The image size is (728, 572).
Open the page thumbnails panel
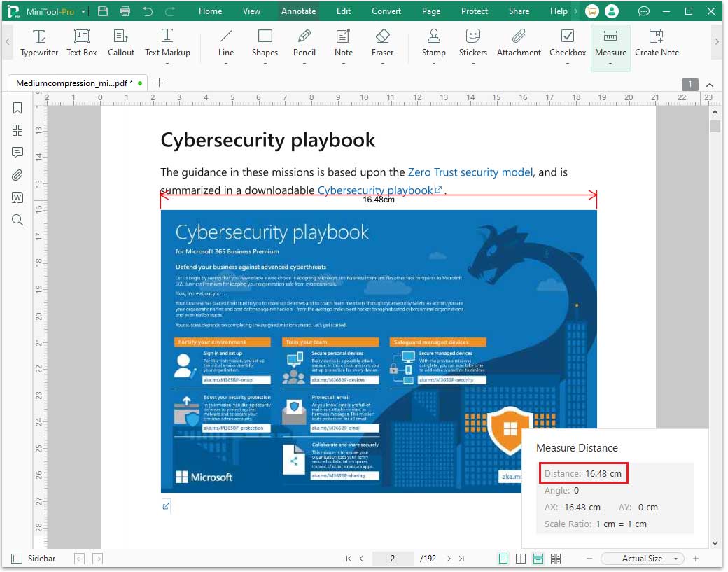point(17,130)
